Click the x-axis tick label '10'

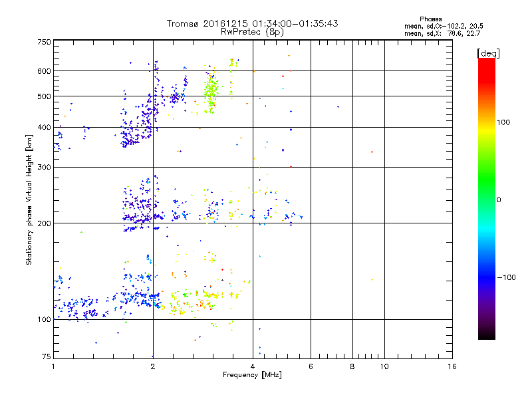tap(384, 366)
